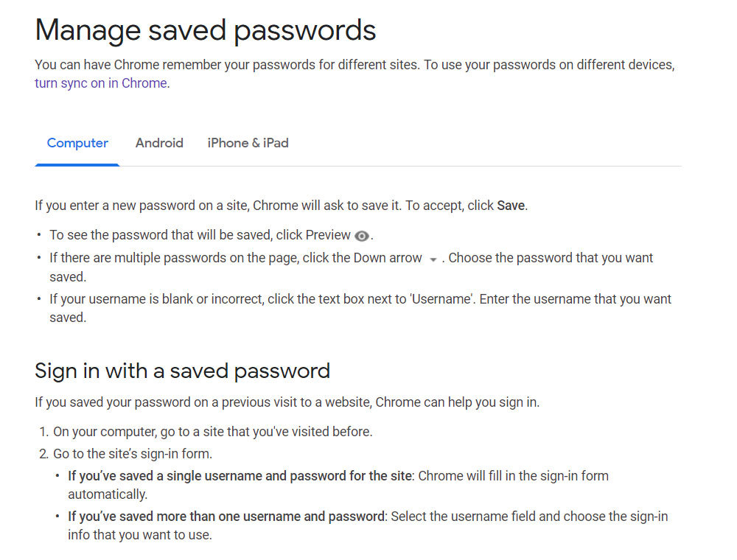Click step 2 'Go to the site's sign-in form'

(x=133, y=454)
